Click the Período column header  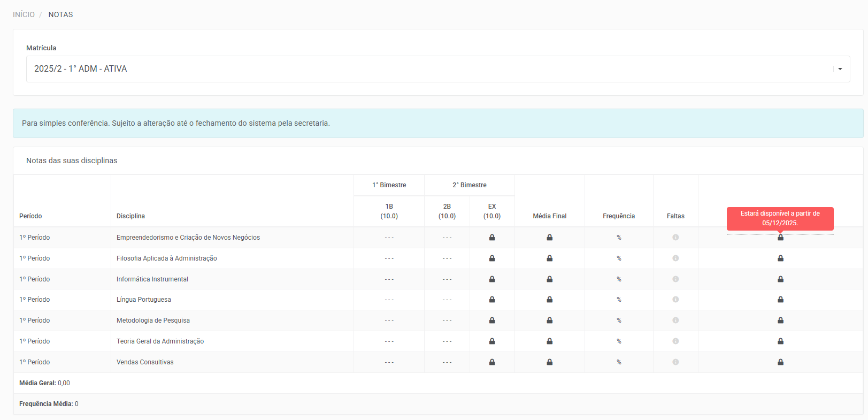click(x=30, y=216)
